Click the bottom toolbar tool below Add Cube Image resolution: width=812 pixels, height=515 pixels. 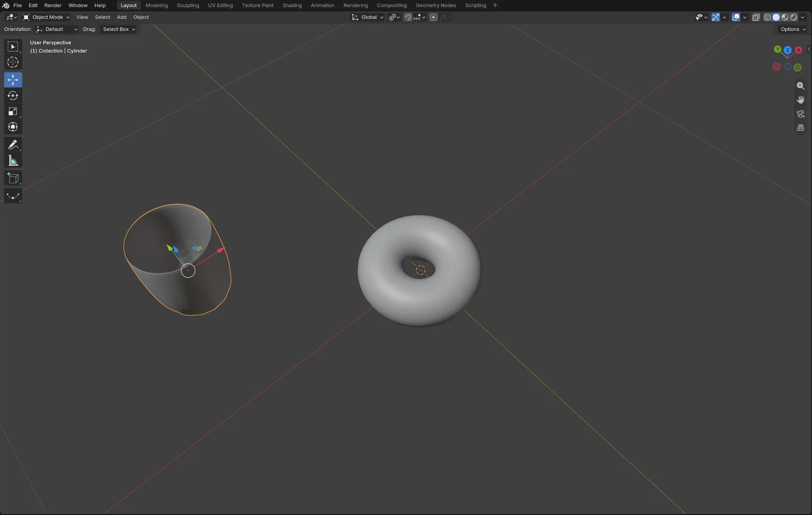13,196
